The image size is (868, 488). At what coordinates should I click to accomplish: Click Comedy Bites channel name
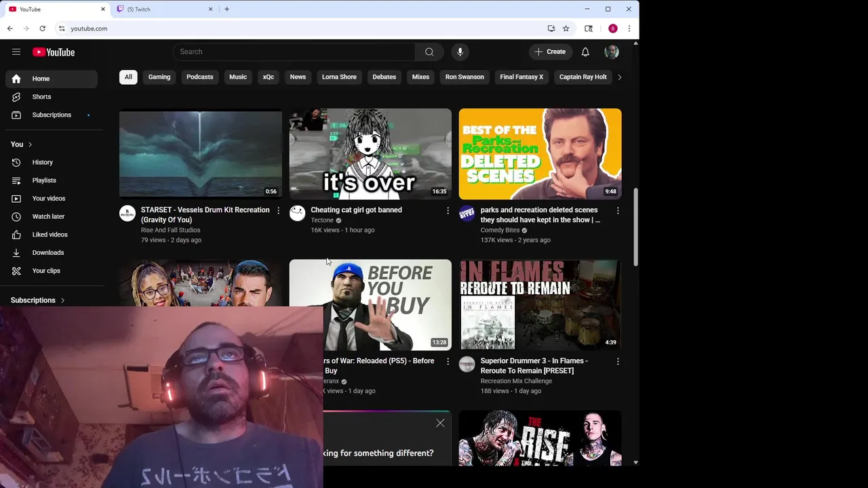500,230
